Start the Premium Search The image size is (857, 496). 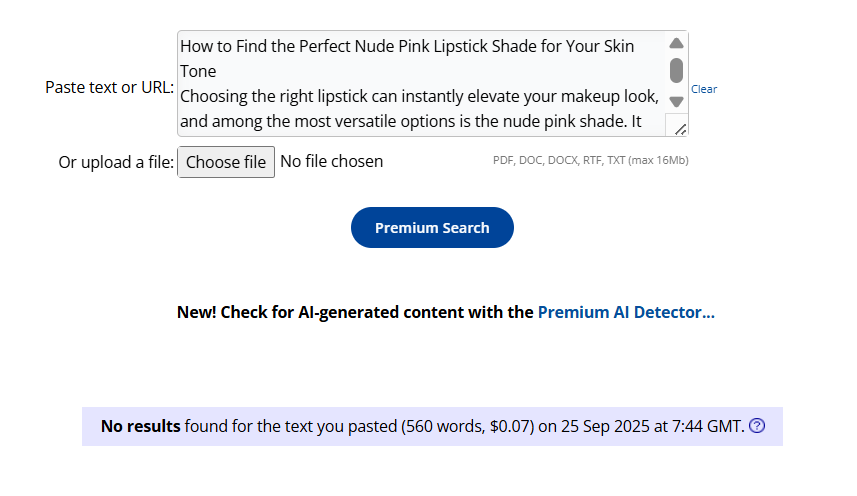(432, 228)
